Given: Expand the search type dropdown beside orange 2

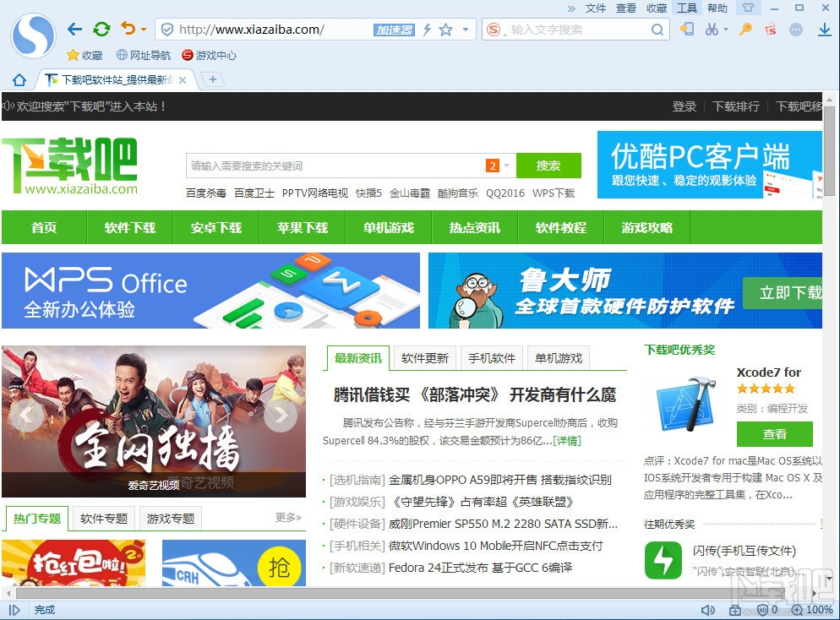Looking at the screenshot, I should 506,166.
